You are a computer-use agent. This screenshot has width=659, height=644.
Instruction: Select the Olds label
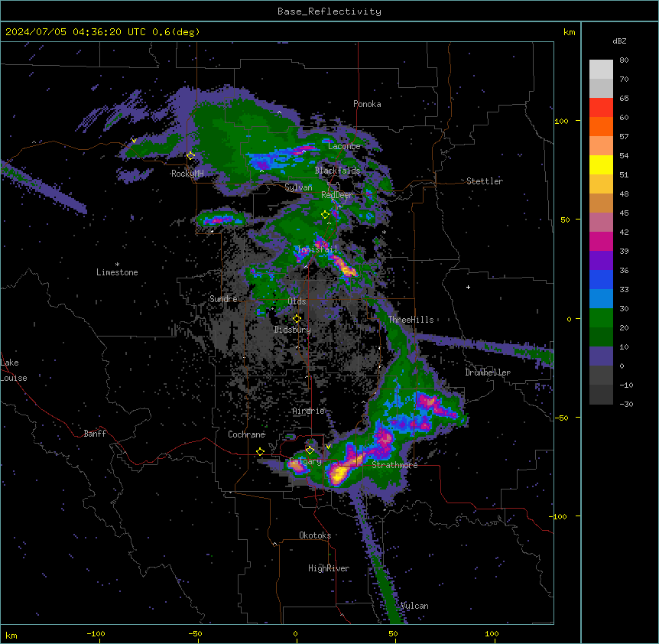pos(297,301)
